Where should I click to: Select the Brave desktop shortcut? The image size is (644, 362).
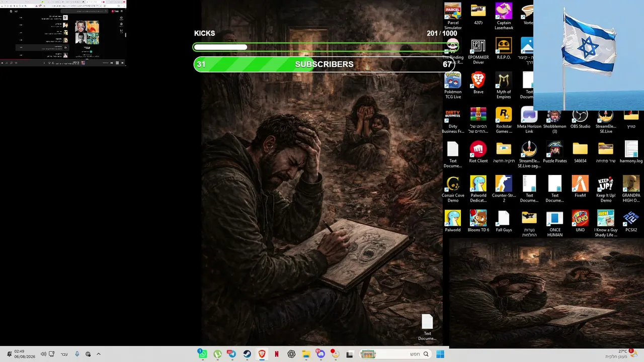click(x=478, y=83)
